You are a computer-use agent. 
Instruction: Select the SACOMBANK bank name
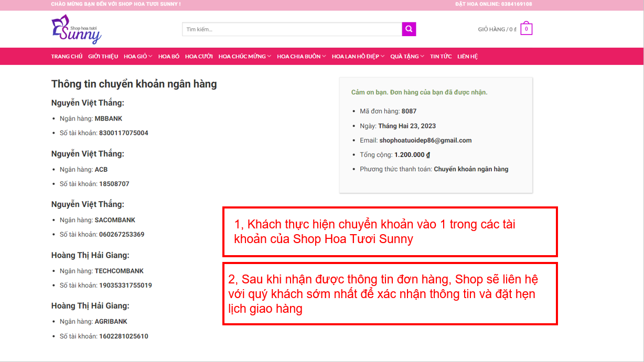click(x=115, y=220)
